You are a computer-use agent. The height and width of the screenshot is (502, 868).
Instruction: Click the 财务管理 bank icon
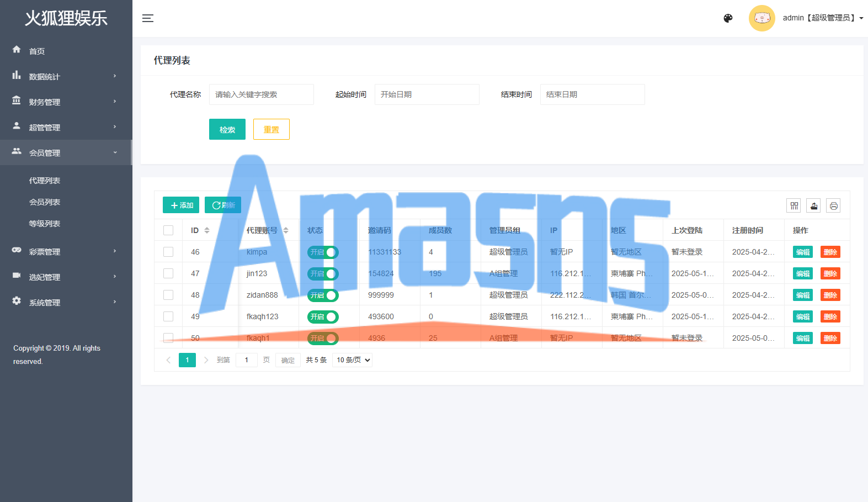(17, 101)
